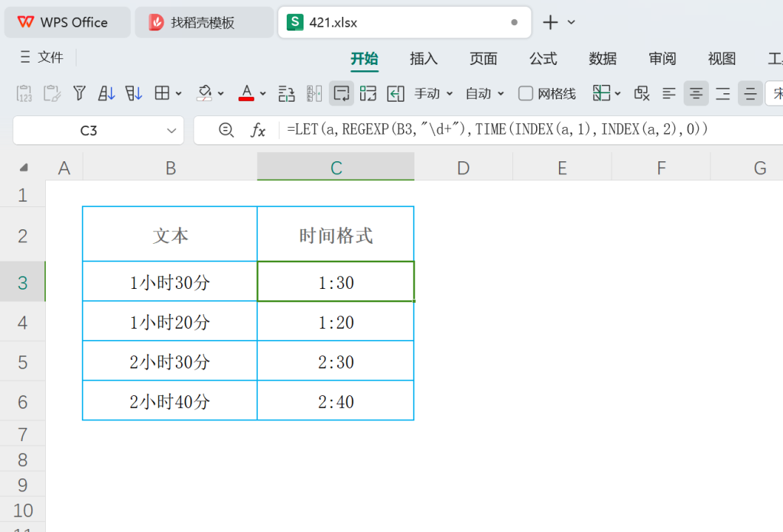Expand the Name Box dropdown arrow
This screenshot has width=783, height=532.
(x=171, y=131)
